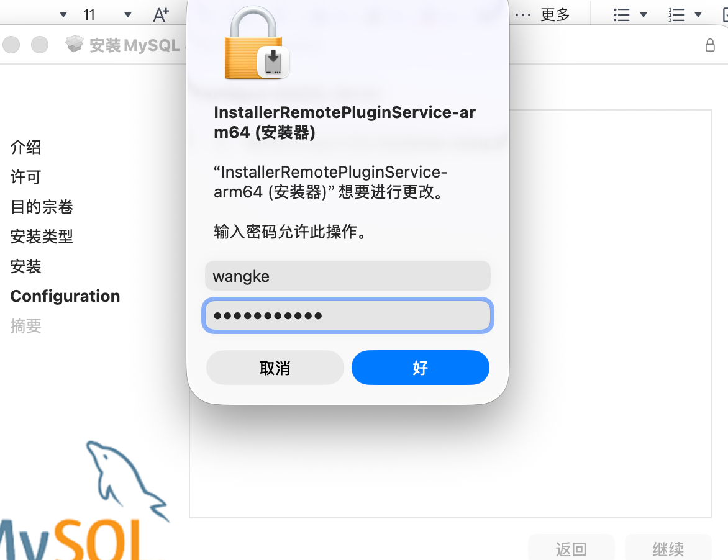
Task: Click the increase font size A+ icon
Action: [x=161, y=15]
